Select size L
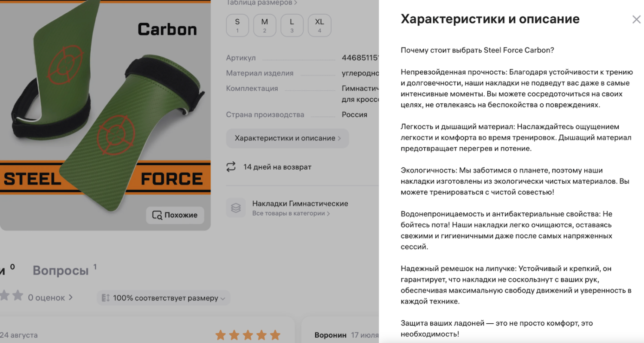This screenshot has height=343, width=644. click(x=292, y=25)
